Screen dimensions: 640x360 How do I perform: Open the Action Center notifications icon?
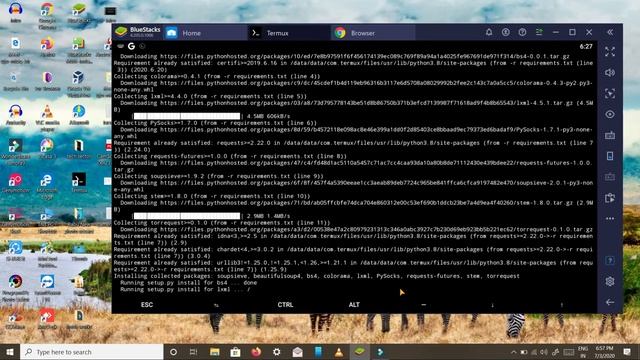[x=627, y=352]
